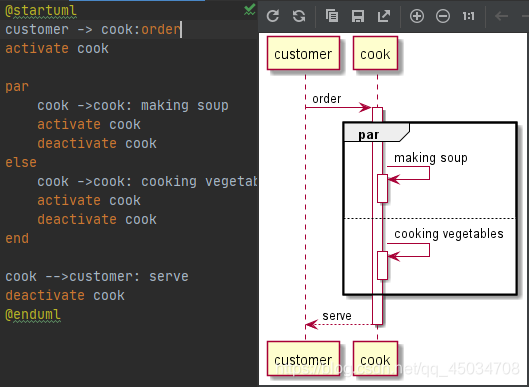
Task: Click the 'order' message label in diagram
Action: coord(327,99)
